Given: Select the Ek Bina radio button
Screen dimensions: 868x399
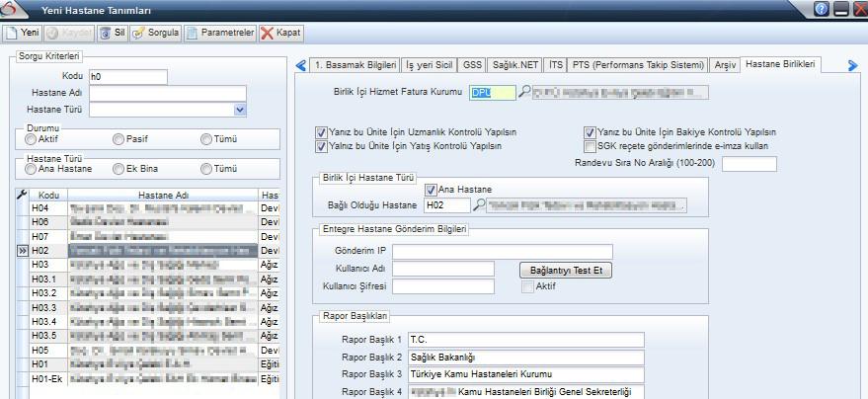Looking at the screenshot, I should coord(118,169).
